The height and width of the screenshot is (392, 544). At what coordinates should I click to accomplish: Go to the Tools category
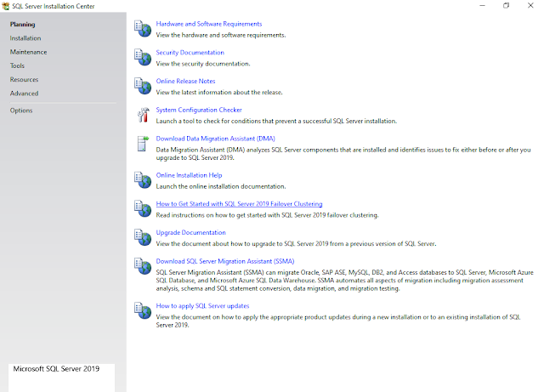tap(17, 65)
